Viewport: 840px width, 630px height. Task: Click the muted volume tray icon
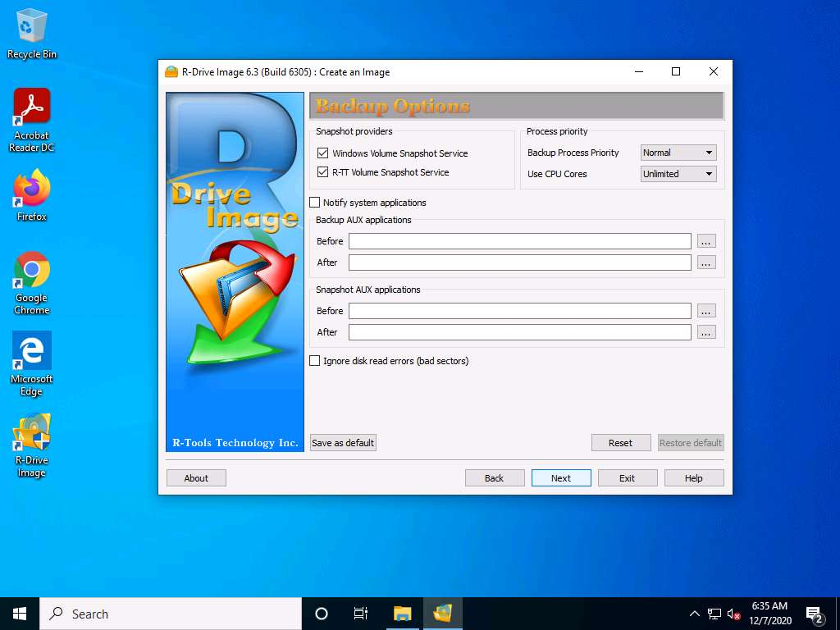[x=734, y=614]
